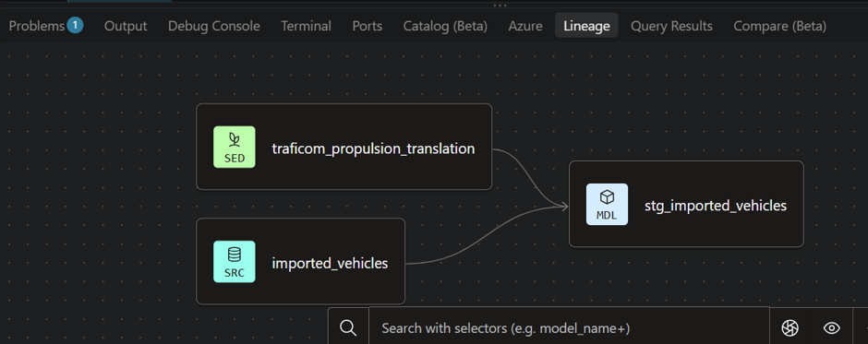Screen dimensions: 868x344
Task: Switch to the Output tab
Action: [x=126, y=26]
